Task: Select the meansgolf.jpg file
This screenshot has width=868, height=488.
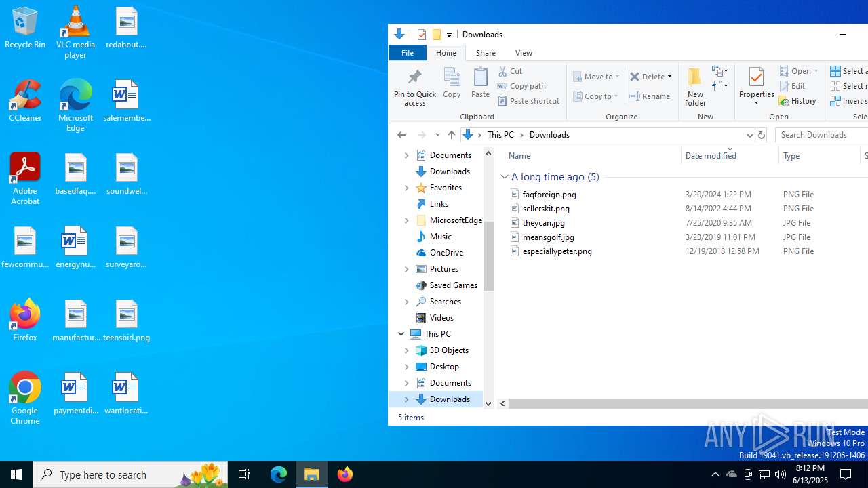Action: pos(548,237)
